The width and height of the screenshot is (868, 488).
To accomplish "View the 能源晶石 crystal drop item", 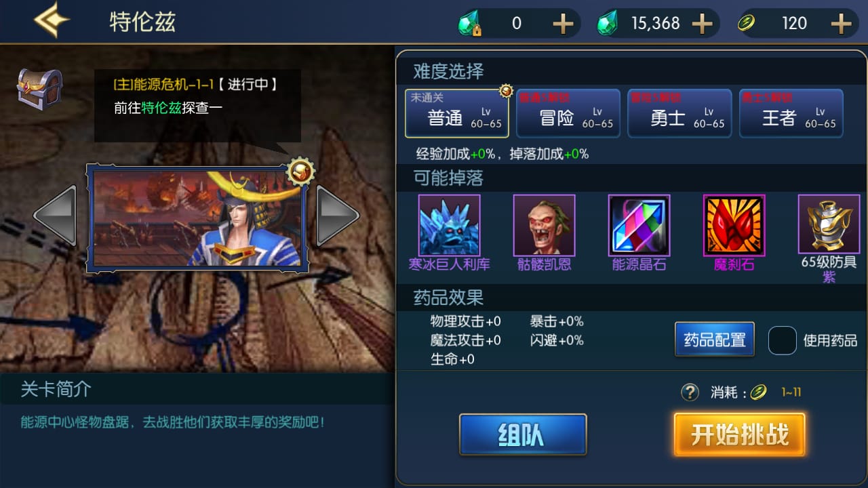I will click(639, 225).
